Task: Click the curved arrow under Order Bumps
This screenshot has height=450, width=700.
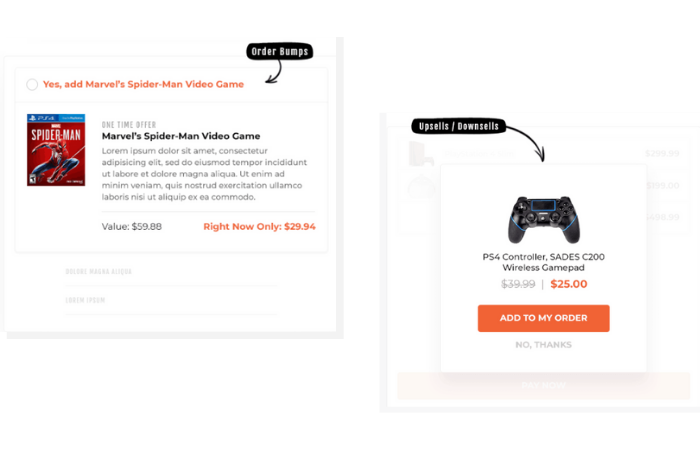Action: click(x=273, y=72)
